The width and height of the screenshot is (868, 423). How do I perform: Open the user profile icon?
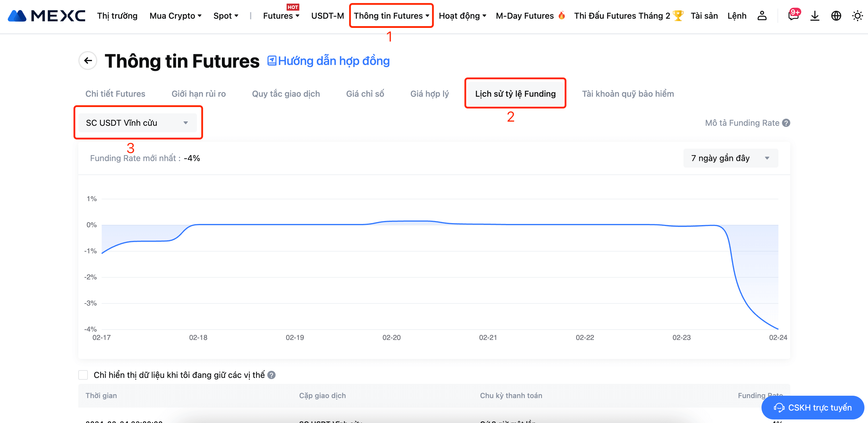pyautogui.click(x=762, y=16)
